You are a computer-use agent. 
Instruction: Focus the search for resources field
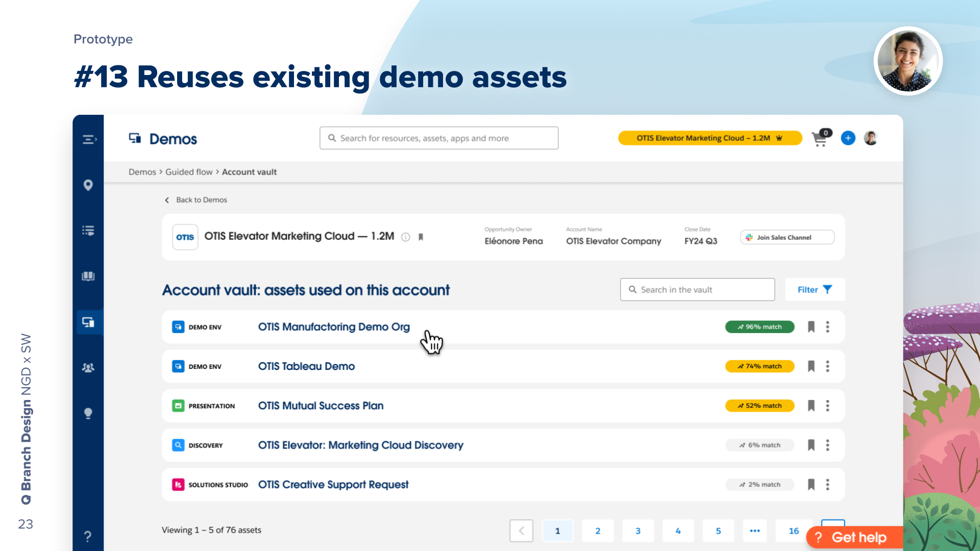pyautogui.click(x=439, y=138)
